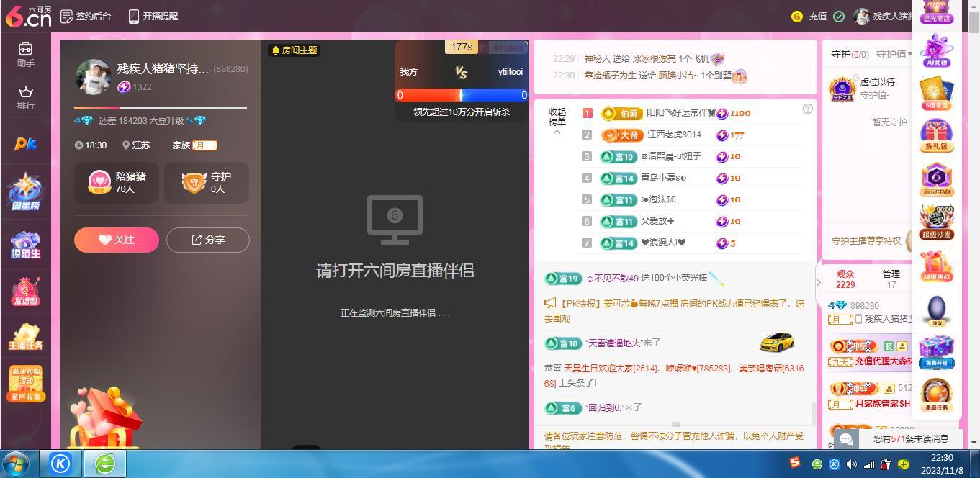Open the 陪猪猪 fan group card

pyautogui.click(x=117, y=182)
